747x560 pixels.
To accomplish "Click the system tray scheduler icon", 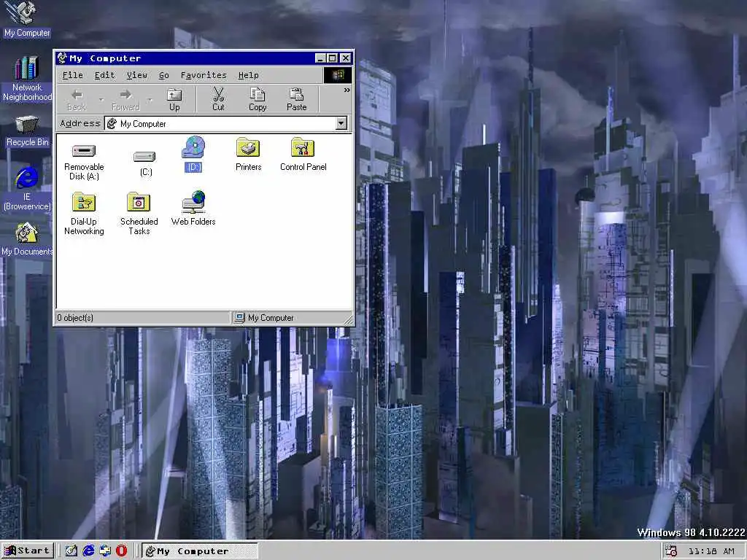I will click(671, 551).
